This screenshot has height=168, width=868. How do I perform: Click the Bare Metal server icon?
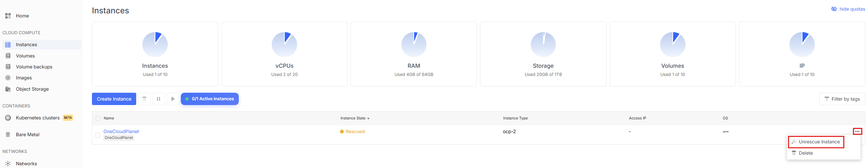(x=8, y=134)
